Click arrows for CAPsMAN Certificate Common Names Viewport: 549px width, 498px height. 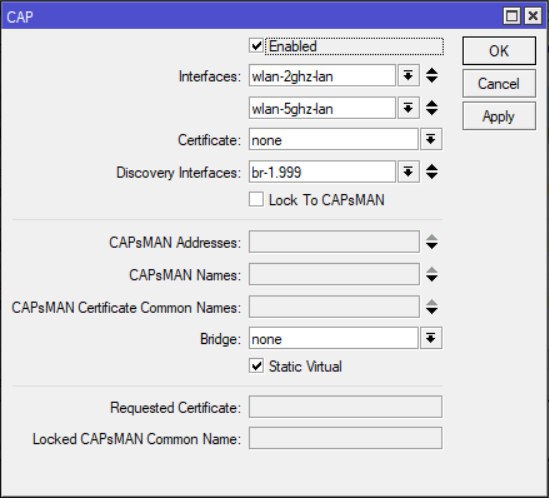point(432,307)
